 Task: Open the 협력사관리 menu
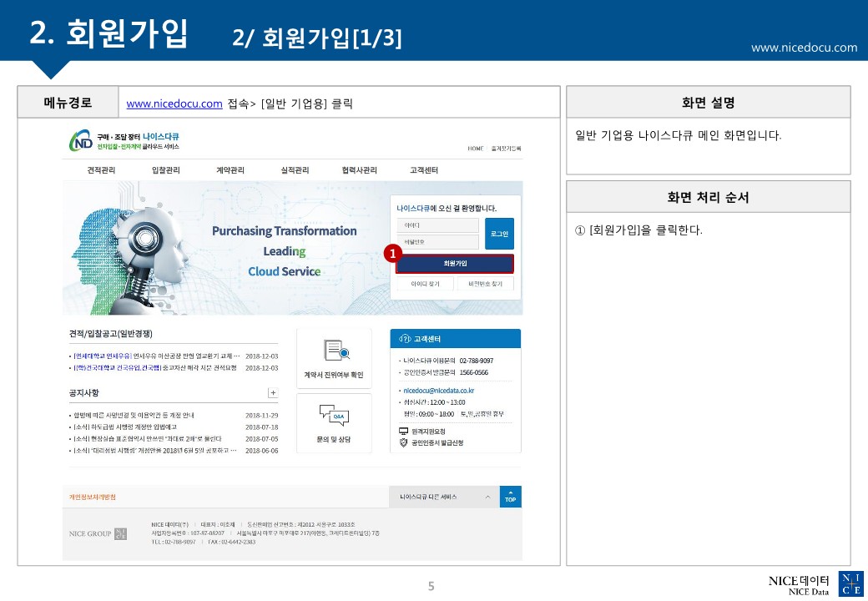coord(359,170)
